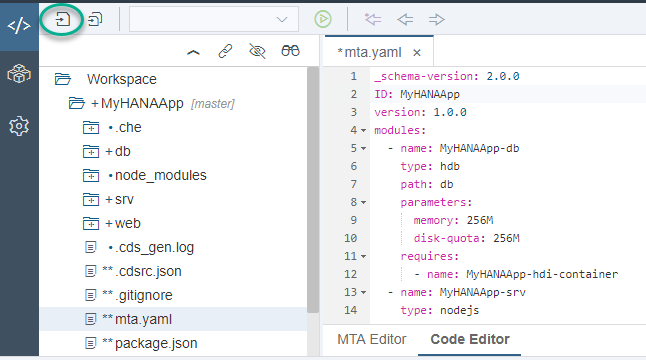
Task: Click the mta.yaml file icon in tree
Action: (x=90, y=319)
